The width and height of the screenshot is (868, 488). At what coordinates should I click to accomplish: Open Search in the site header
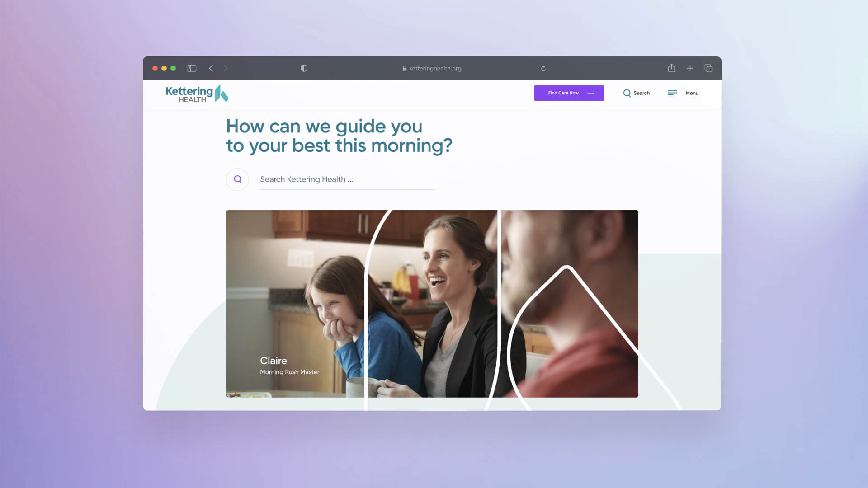coord(636,93)
